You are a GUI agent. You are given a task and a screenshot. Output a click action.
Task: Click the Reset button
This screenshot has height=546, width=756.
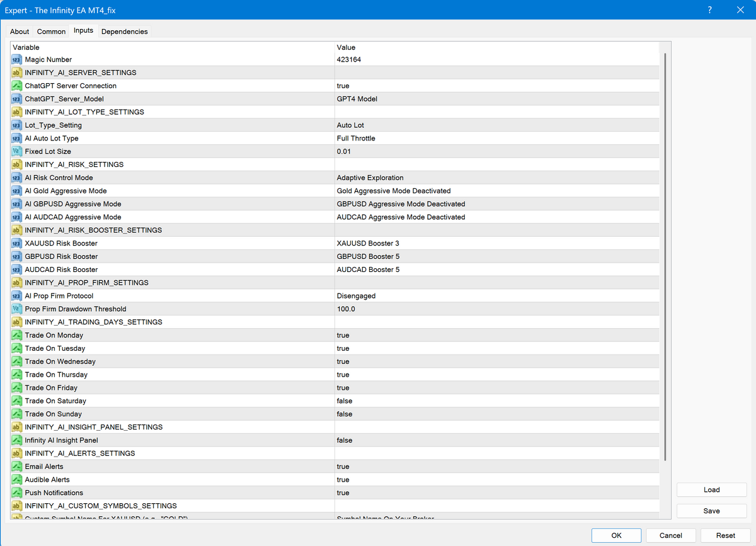(725, 535)
